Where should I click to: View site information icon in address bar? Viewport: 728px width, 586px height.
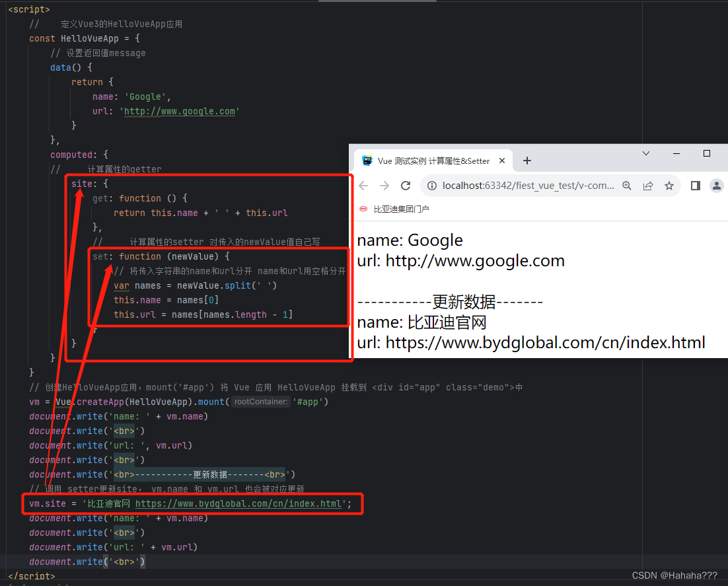tap(432, 186)
